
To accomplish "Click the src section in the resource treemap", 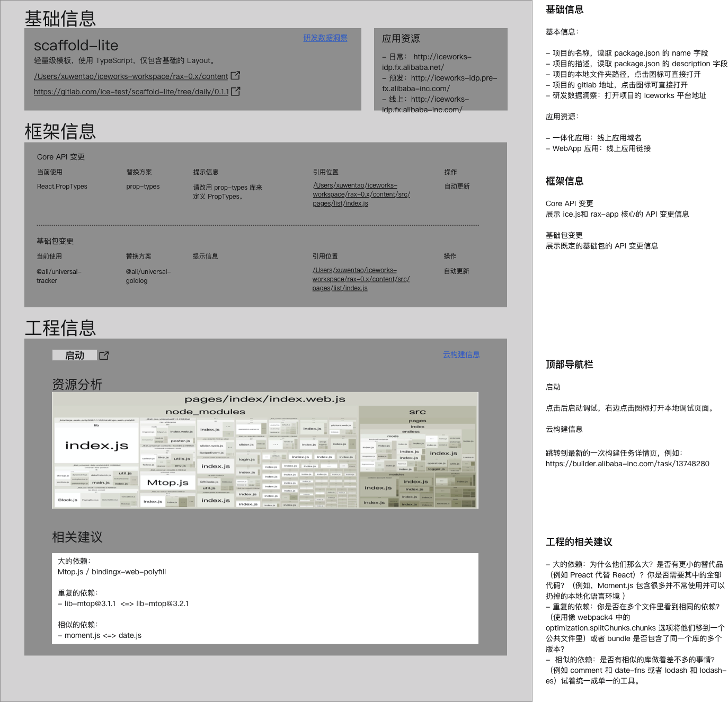I will 417,412.
